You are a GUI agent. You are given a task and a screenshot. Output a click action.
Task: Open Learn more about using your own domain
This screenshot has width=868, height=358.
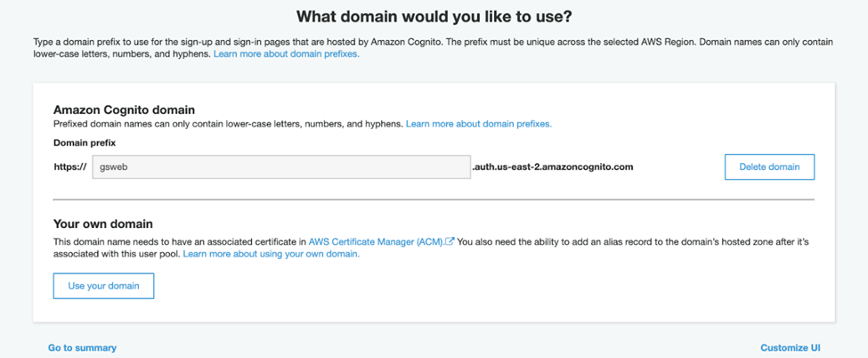point(272,255)
